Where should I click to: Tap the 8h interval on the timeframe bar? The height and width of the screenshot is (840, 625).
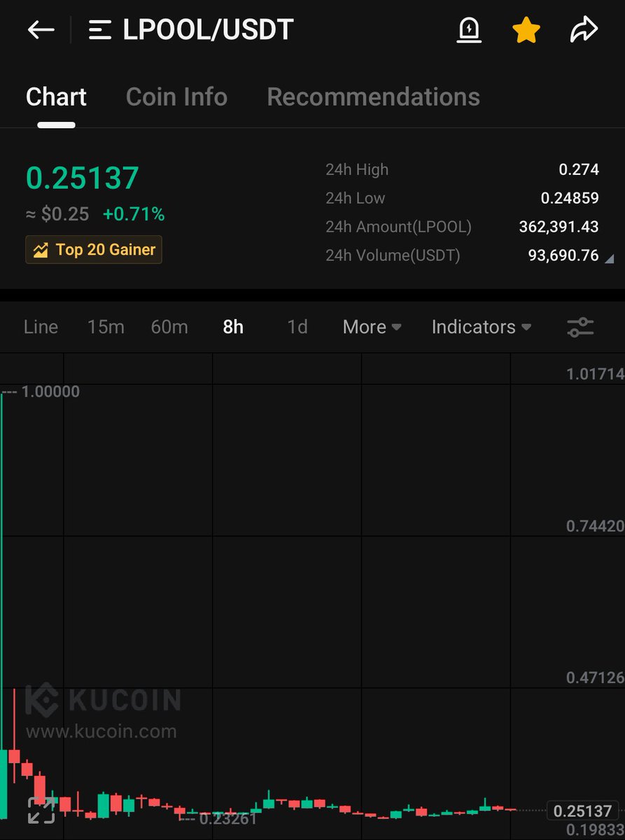(x=233, y=327)
